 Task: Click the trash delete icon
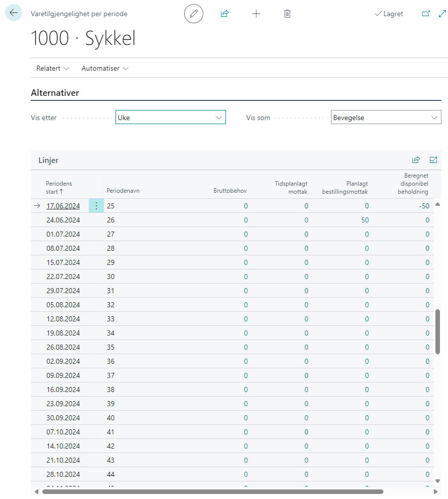(287, 14)
